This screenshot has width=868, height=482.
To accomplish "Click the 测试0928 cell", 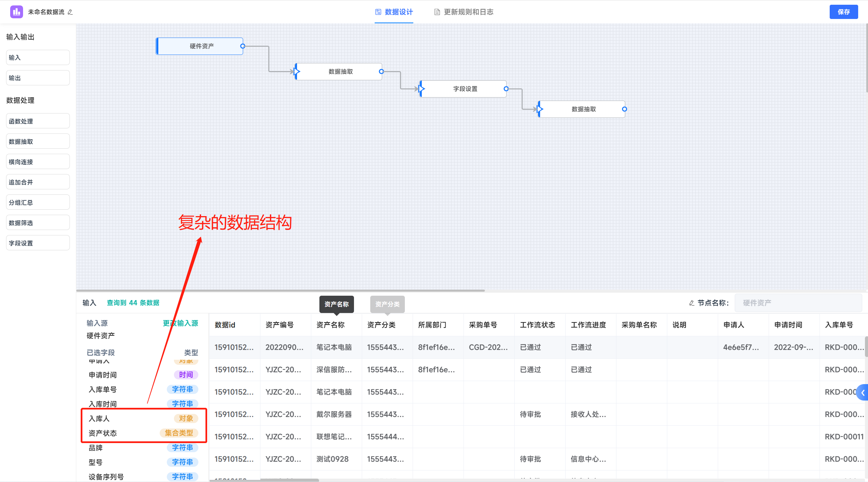I will [336, 459].
